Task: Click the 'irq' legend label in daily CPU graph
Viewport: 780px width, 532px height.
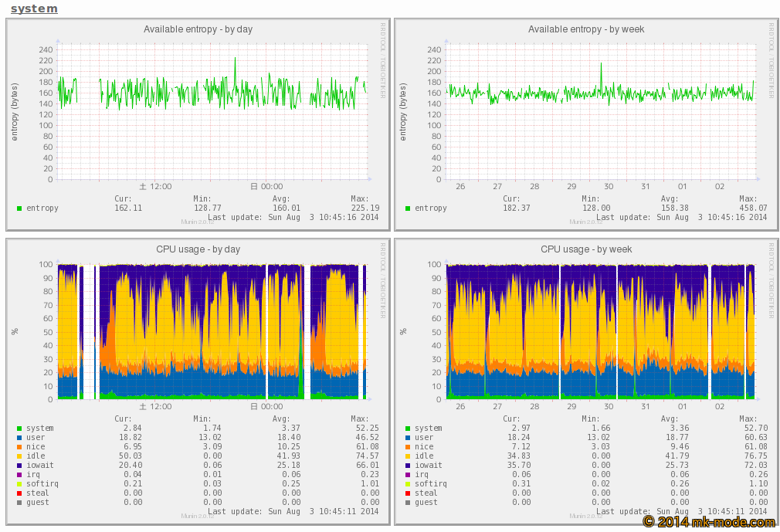Action: pyautogui.click(x=33, y=475)
